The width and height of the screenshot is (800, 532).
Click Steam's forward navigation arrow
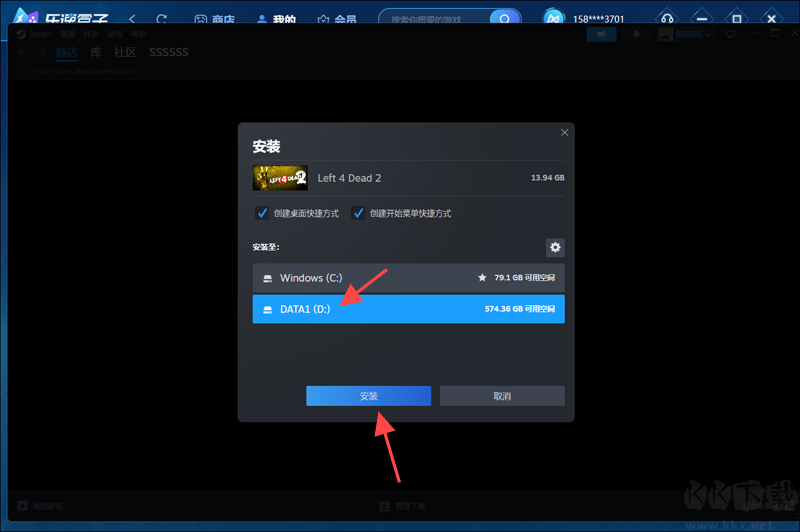pyautogui.click(x=42, y=52)
